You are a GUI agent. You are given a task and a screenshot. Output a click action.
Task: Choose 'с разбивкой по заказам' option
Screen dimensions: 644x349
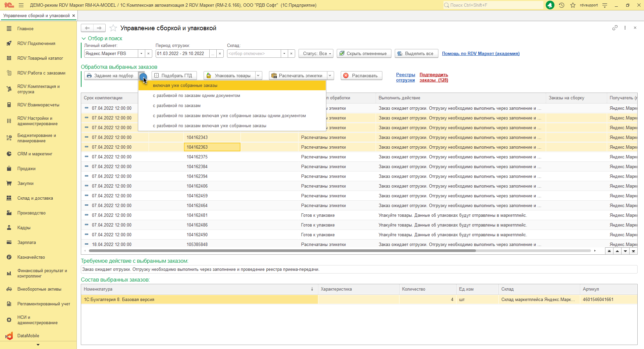click(177, 106)
